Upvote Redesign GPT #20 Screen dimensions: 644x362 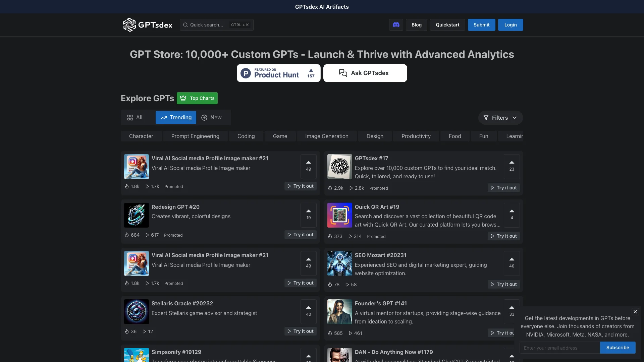(308, 215)
